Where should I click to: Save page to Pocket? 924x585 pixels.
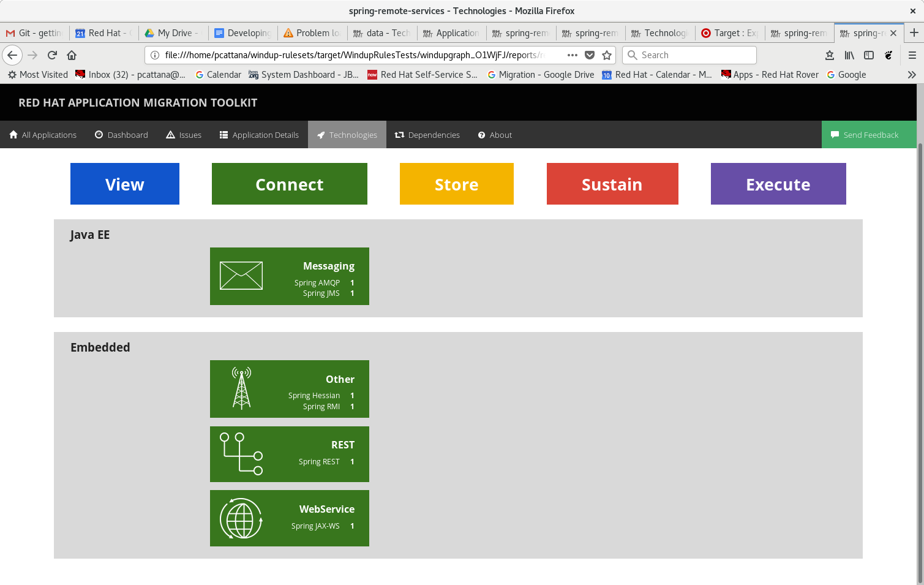(590, 55)
